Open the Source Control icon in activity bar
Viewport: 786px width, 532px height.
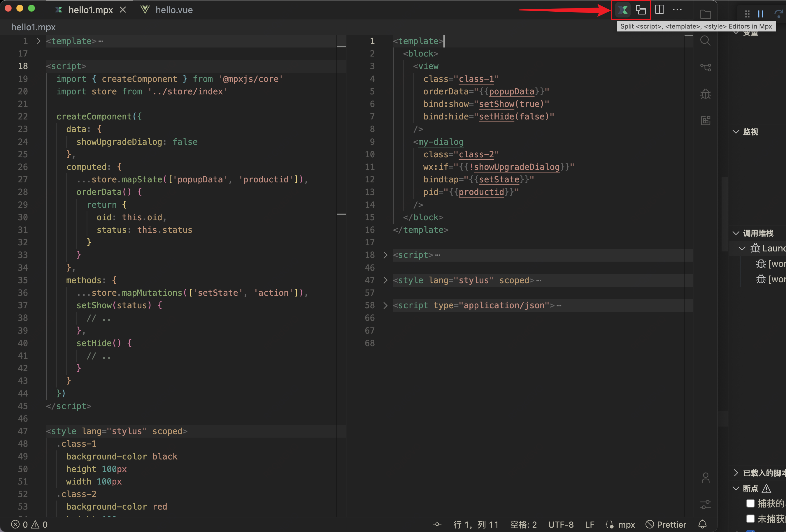[x=705, y=67]
